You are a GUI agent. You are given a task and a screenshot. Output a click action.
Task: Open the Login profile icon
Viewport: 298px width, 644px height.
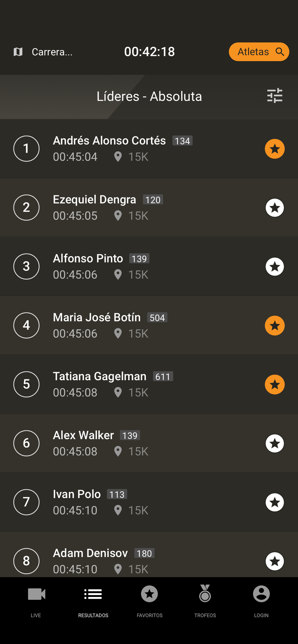[x=261, y=594]
